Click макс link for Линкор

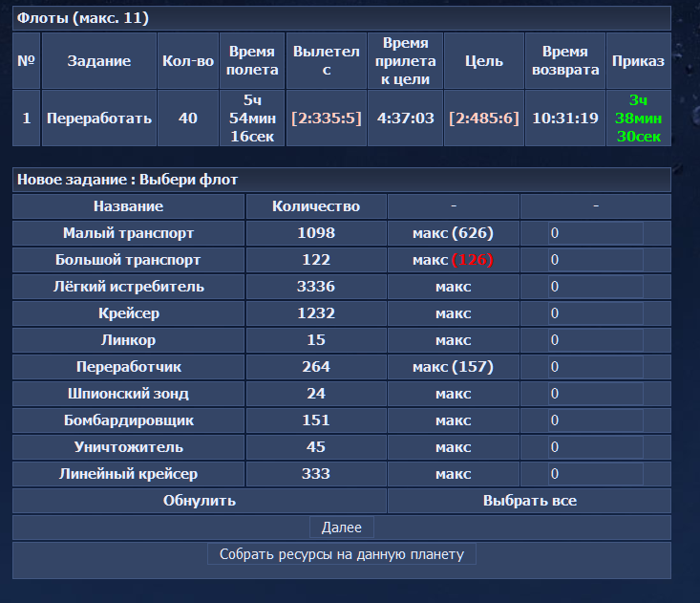click(453, 340)
